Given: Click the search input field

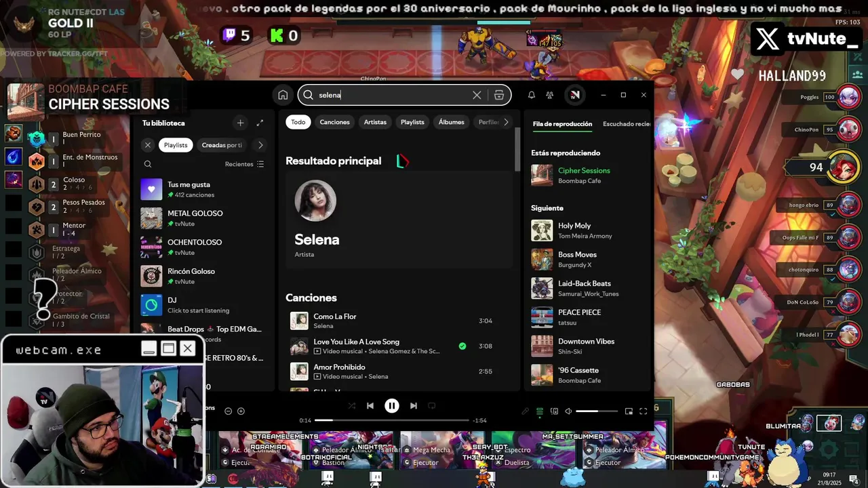Looking at the screenshot, I should tap(395, 95).
